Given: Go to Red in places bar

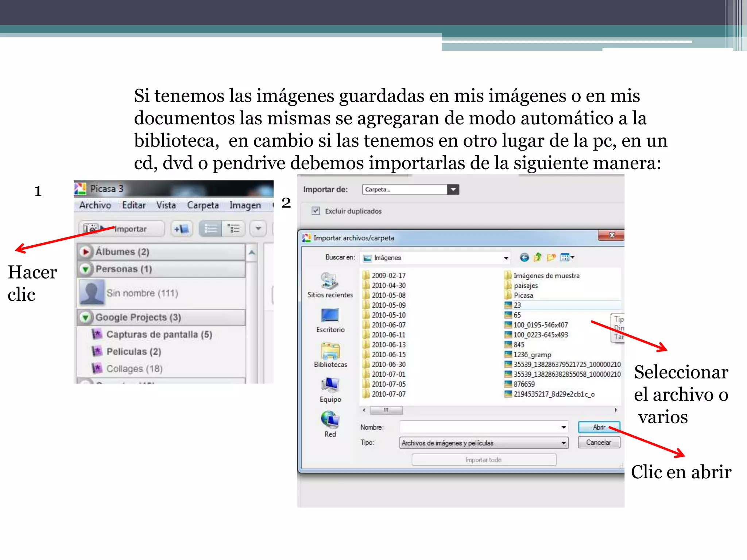Looking at the screenshot, I should 330,424.
